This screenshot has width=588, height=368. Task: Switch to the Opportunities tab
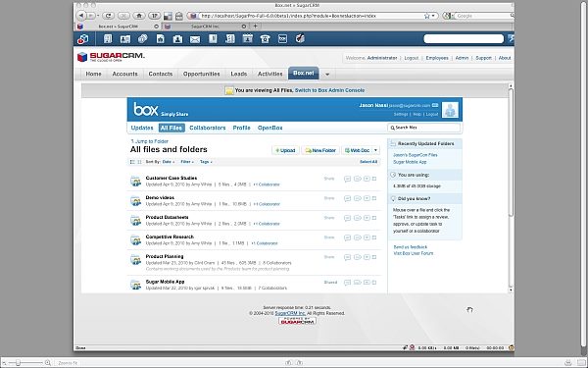pos(201,74)
